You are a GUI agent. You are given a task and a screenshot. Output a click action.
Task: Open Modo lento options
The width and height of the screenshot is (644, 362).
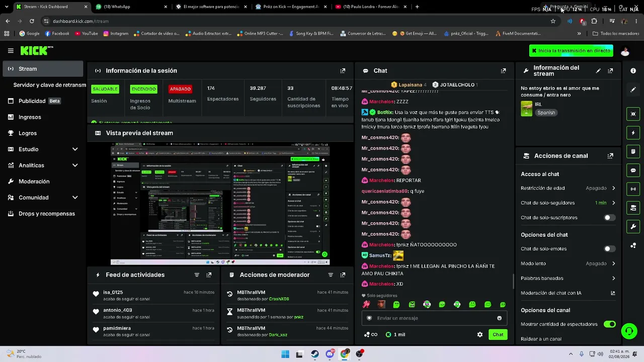(568, 263)
